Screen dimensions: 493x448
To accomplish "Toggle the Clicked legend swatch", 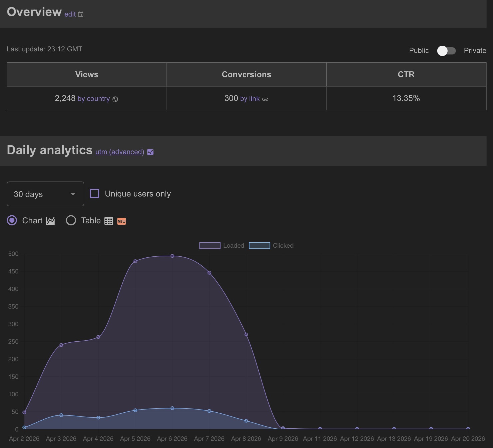I will 259,246.
